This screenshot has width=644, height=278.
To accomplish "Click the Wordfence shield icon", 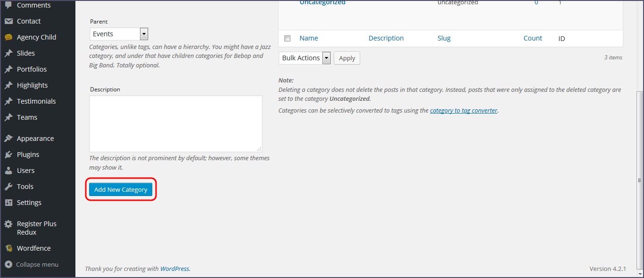I will click(8, 248).
